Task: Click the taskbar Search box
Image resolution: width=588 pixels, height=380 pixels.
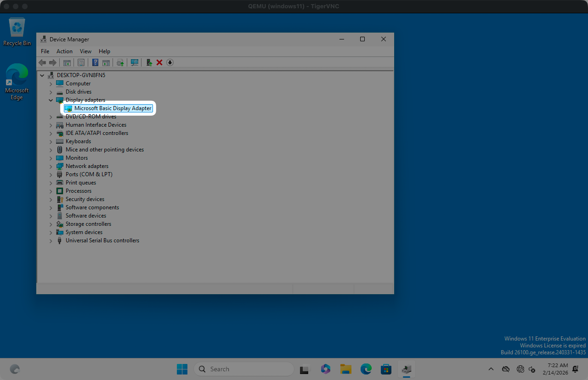Action: [243, 369]
